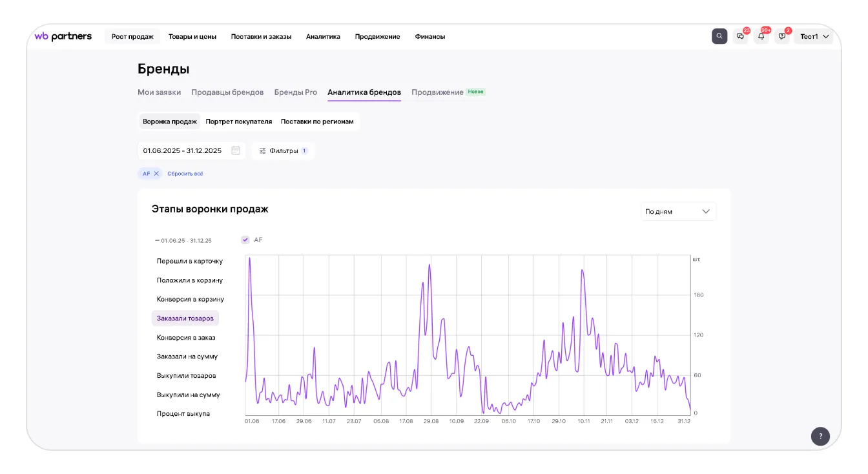Screen dimensions: 868x474
Task: Open the support question bubble icon
Action: point(781,37)
